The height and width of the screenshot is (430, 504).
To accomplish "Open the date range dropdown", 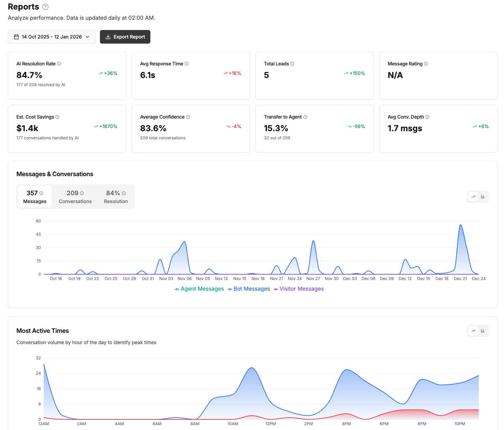I will pyautogui.click(x=51, y=36).
